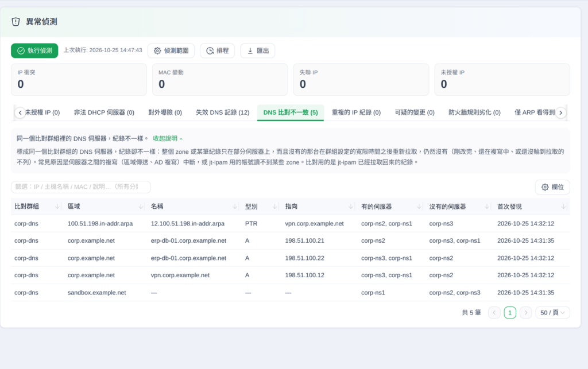This screenshot has height=369, width=588.
Task: Switch to the 對外曝險 (0) tab
Action: pyautogui.click(x=165, y=112)
